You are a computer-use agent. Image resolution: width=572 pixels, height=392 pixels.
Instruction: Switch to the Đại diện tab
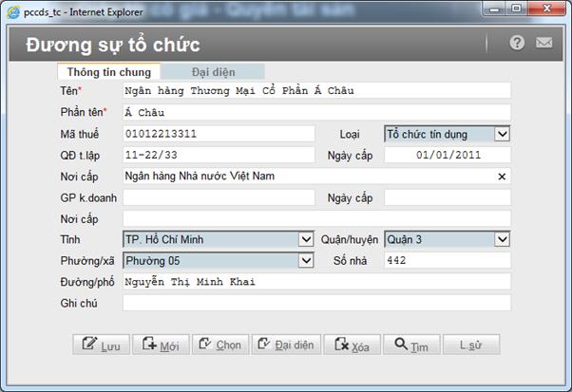(x=213, y=72)
